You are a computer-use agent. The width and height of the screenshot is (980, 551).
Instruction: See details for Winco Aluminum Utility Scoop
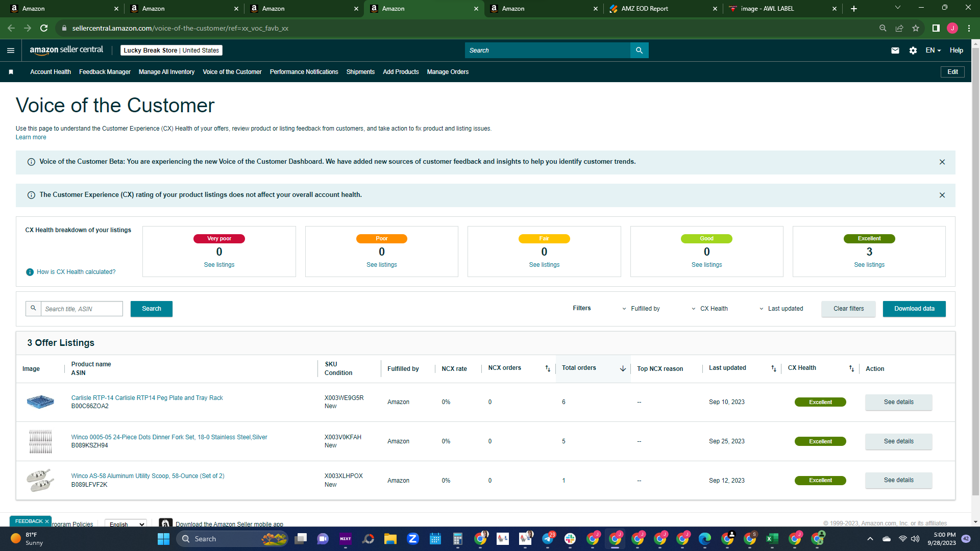[x=899, y=480]
